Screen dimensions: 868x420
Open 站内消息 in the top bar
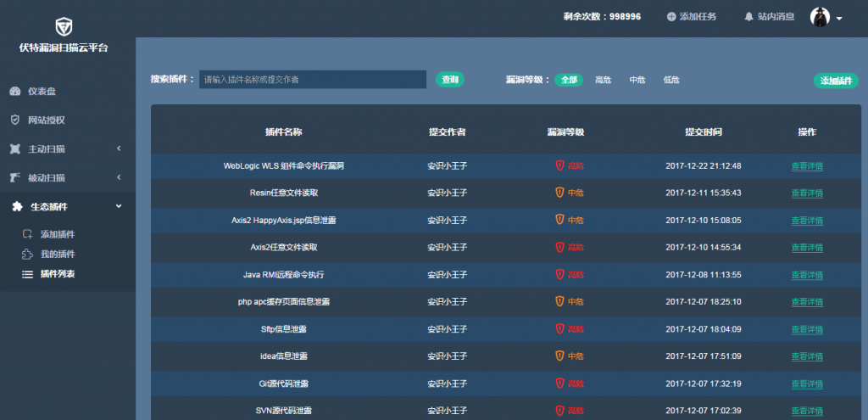coord(776,17)
